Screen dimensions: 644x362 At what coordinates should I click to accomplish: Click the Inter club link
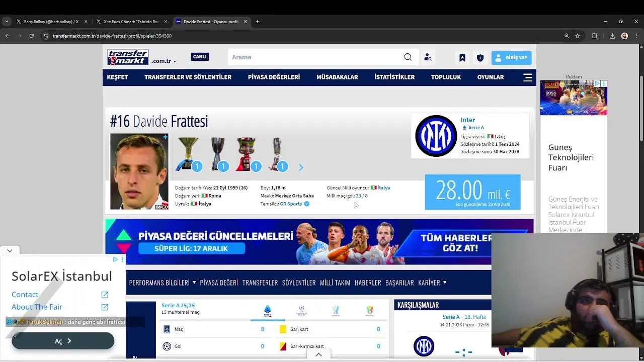(468, 120)
